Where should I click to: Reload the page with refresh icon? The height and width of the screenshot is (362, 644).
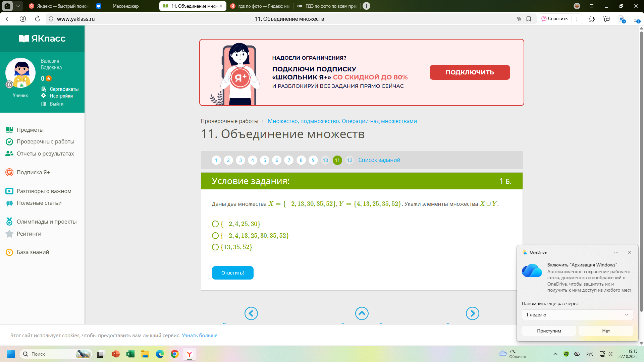(x=38, y=19)
